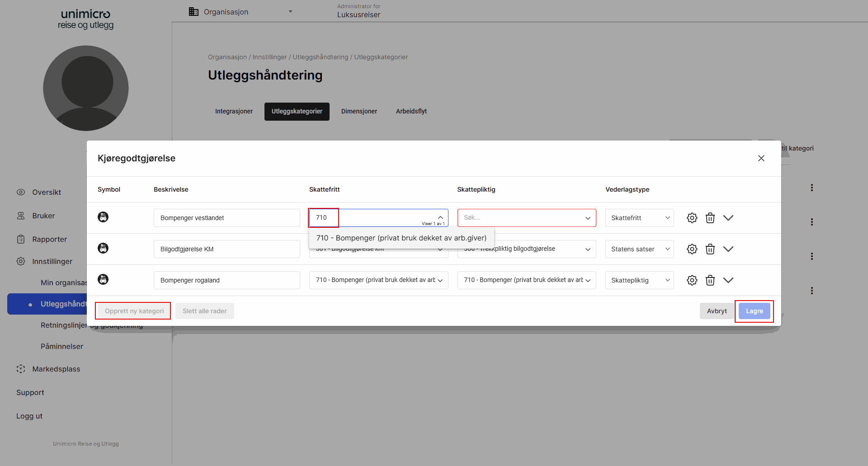Expand details chevron on Bilgodtgjørelse KM row
The image size is (868, 466).
(x=728, y=249)
